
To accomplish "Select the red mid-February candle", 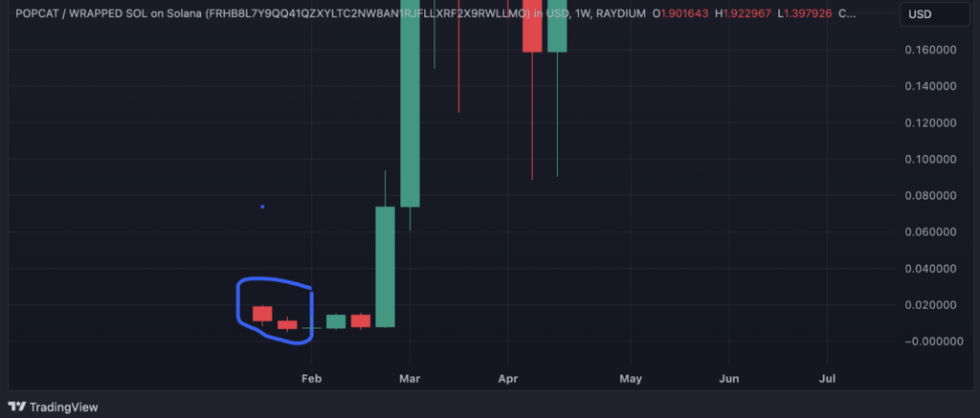I will click(x=361, y=320).
